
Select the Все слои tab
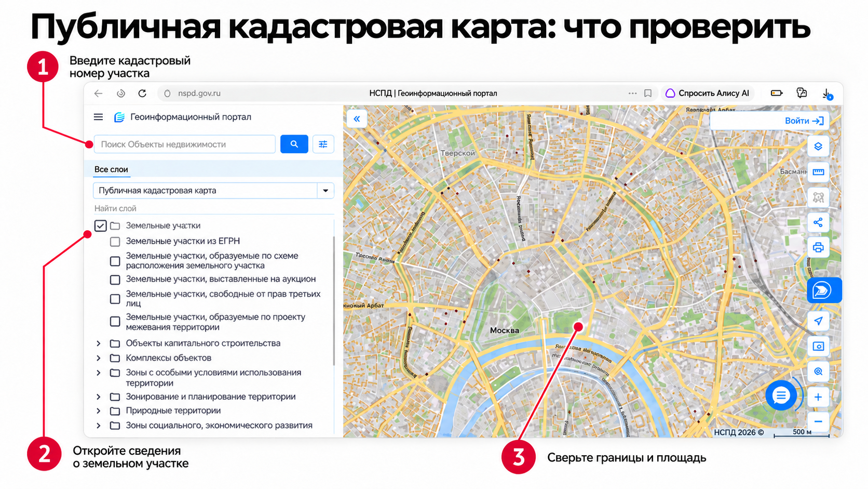point(111,169)
